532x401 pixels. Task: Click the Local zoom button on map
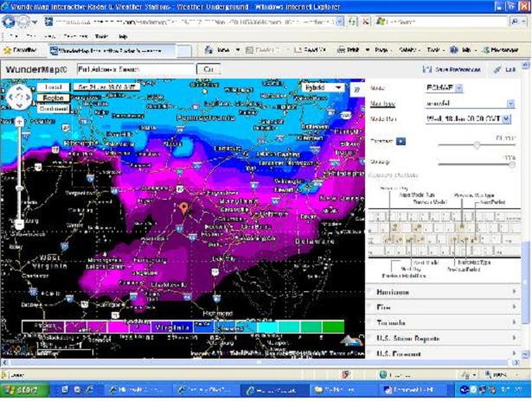click(x=54, y=87)
